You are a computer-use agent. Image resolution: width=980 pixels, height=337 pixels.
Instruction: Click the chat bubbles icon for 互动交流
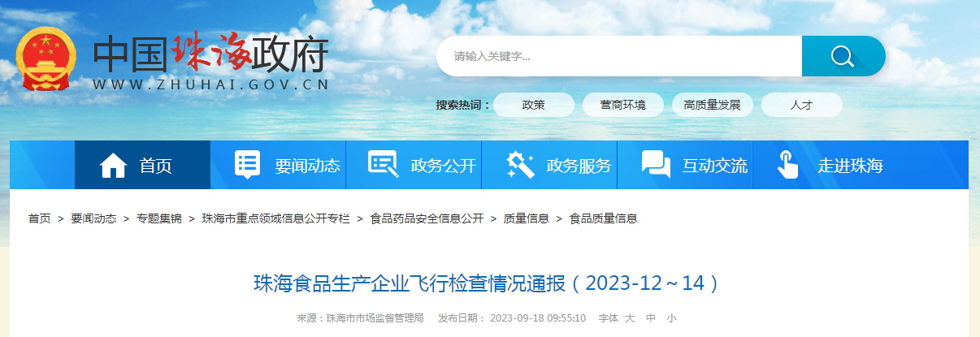656,165
